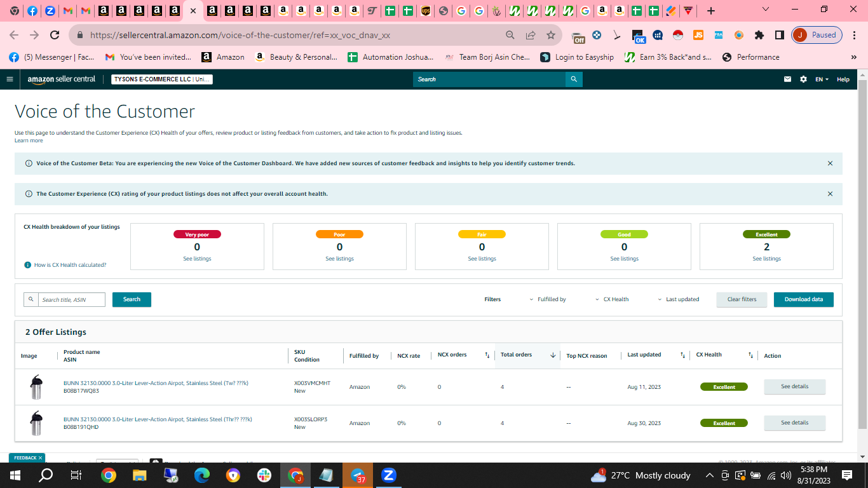Dismiss the Voice of the Customer Beta banner
Screen dimensions: 868x488
click(x=830, y=163)
